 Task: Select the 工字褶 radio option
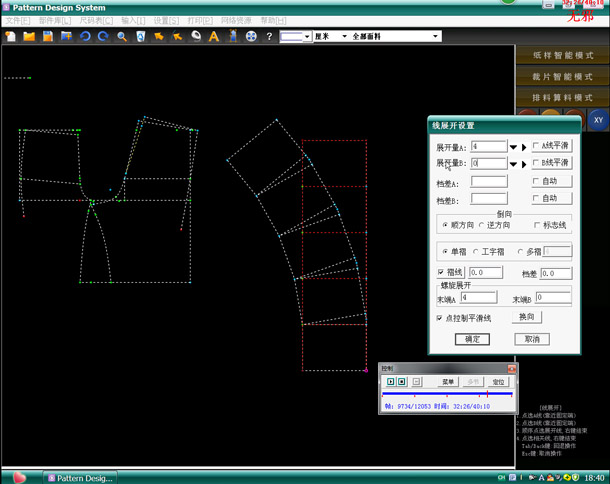point(475,252)
